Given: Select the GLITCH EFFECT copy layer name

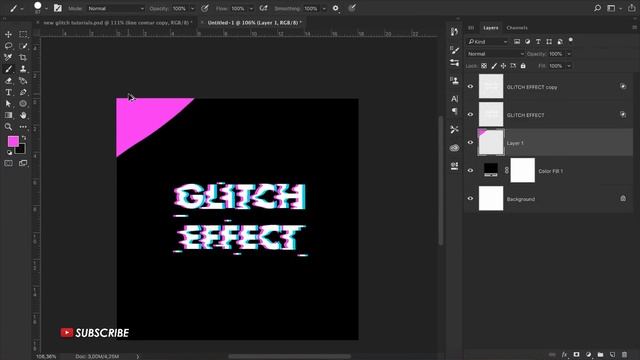Looking at the screenshot, I should point(532,87).
